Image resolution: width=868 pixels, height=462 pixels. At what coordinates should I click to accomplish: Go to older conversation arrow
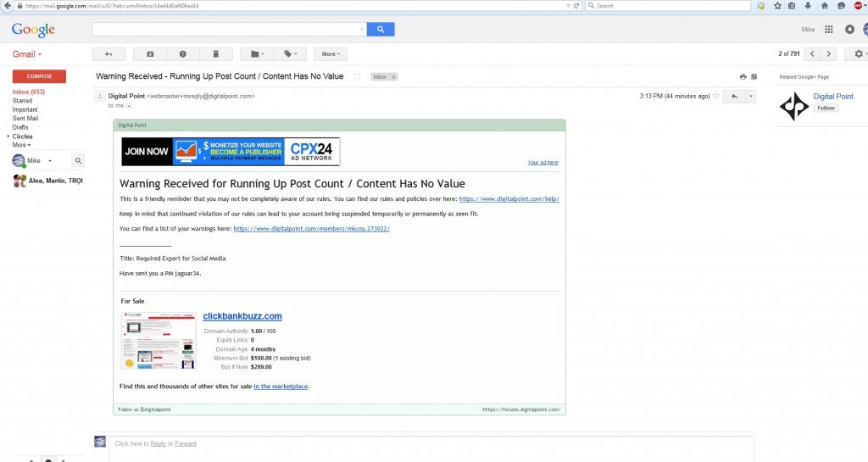(829, 53)
